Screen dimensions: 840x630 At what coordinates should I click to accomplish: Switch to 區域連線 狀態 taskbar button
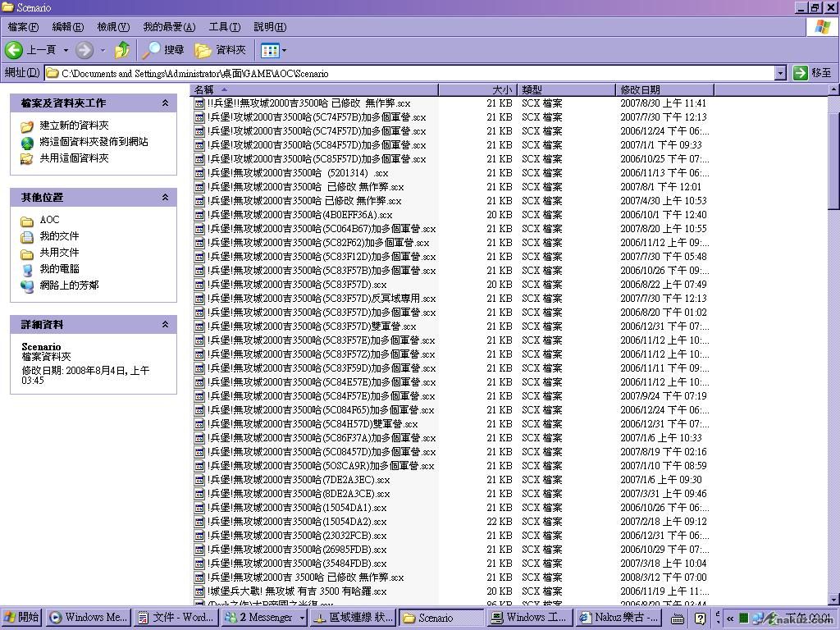(353, 618)
